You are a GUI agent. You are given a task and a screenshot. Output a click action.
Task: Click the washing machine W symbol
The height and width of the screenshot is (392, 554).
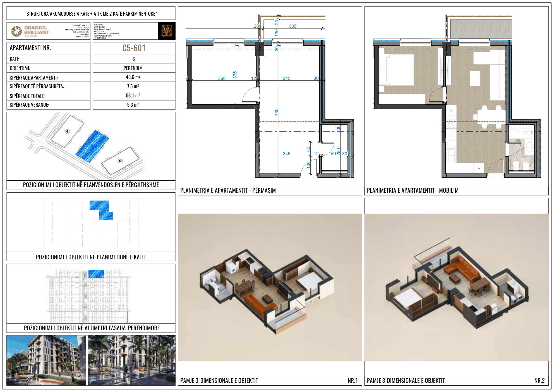[479, 168]
